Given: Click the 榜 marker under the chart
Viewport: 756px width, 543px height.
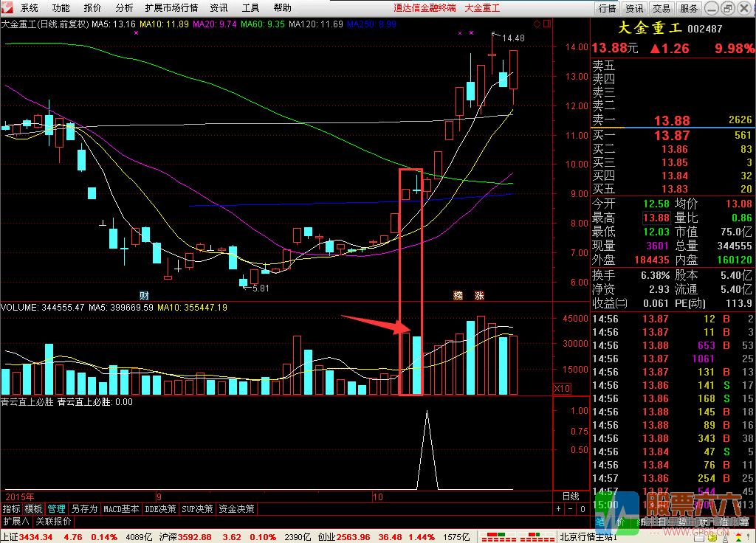Looking at the screenshot, I should point(458,295).
